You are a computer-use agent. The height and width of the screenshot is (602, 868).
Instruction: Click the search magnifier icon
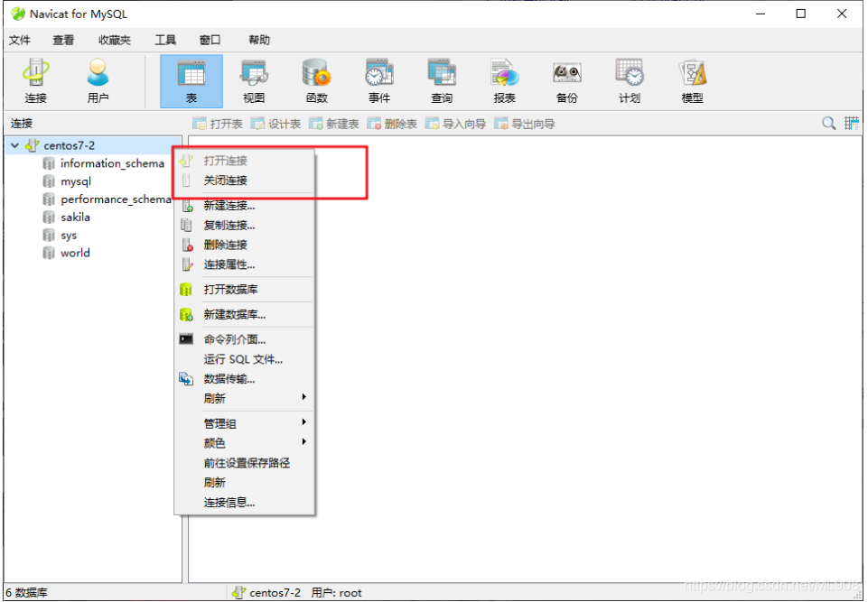828,124
